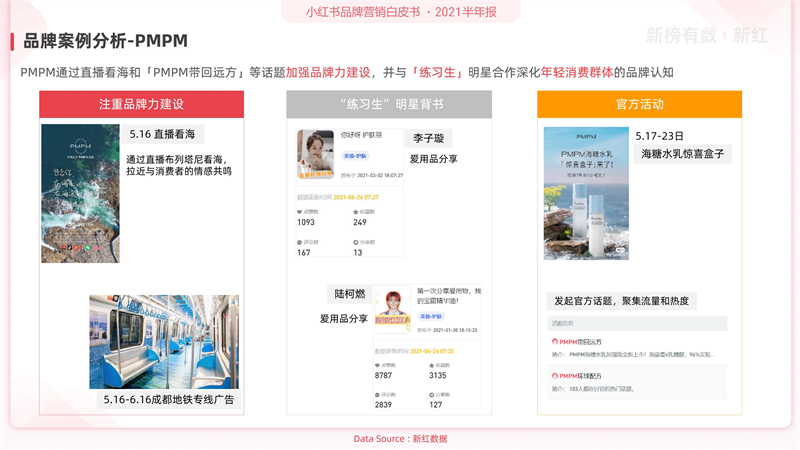Select the "练习生"明星背书 gray header

tap(391, 104)
